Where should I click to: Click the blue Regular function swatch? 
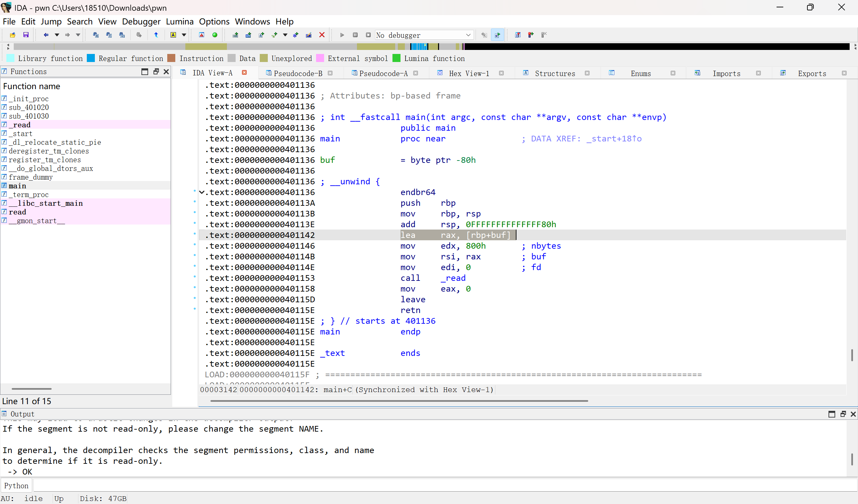(90, 58)
